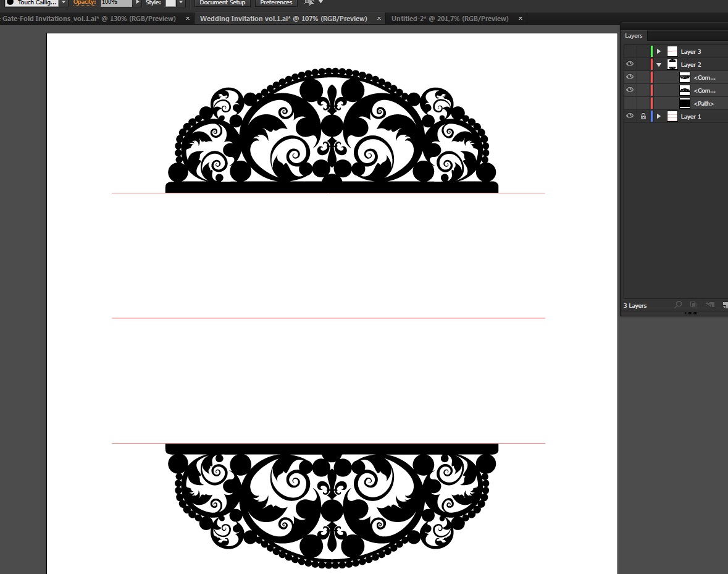
Task: Select first compound path thumbnail
Action: (x=685, y=77)
